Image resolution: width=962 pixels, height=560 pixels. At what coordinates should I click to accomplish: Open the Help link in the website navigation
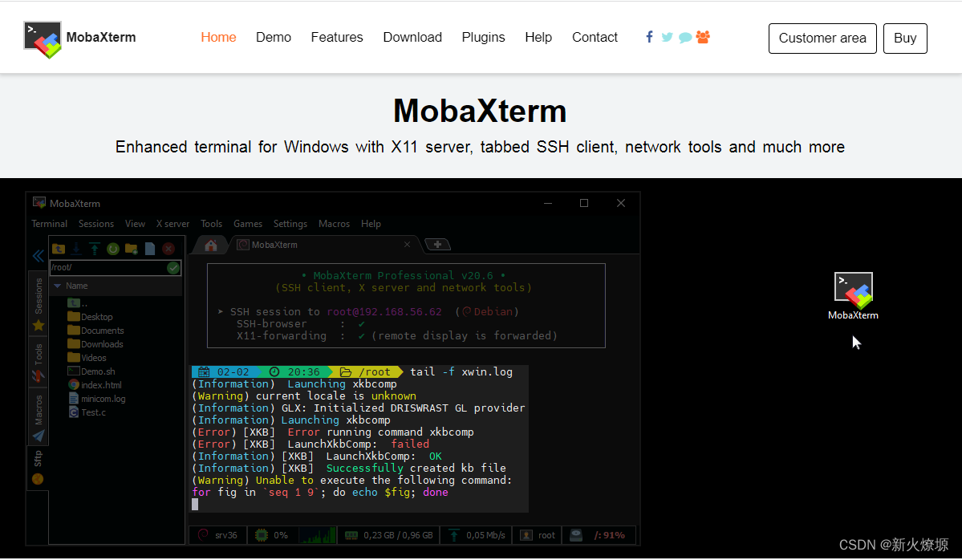pyautogui.click(x=538, y=38)
